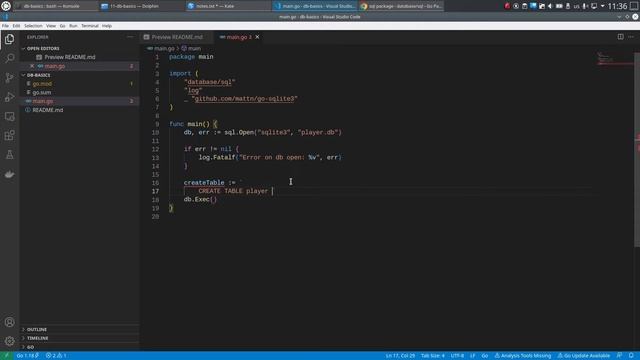Open the Run menu
Viewport: 640px width, 360px height.
pos(73,26)
